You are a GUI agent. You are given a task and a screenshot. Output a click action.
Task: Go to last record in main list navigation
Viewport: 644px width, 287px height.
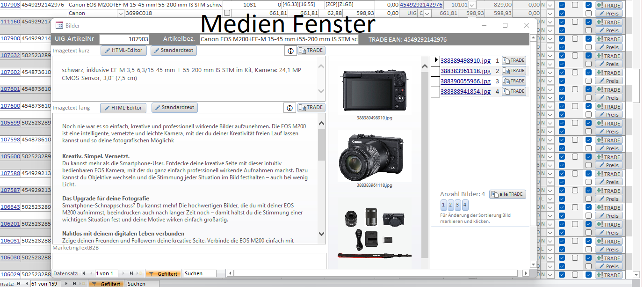[74, 284]
